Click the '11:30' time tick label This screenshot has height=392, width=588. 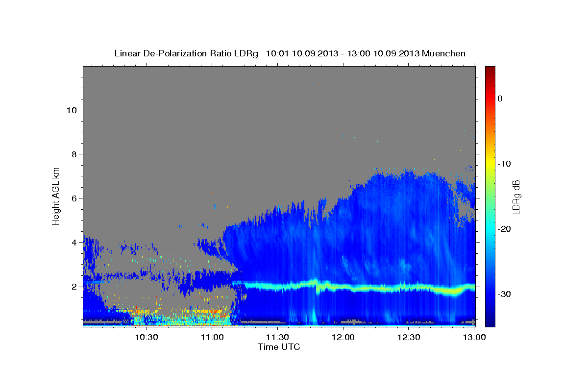point(278,337)
